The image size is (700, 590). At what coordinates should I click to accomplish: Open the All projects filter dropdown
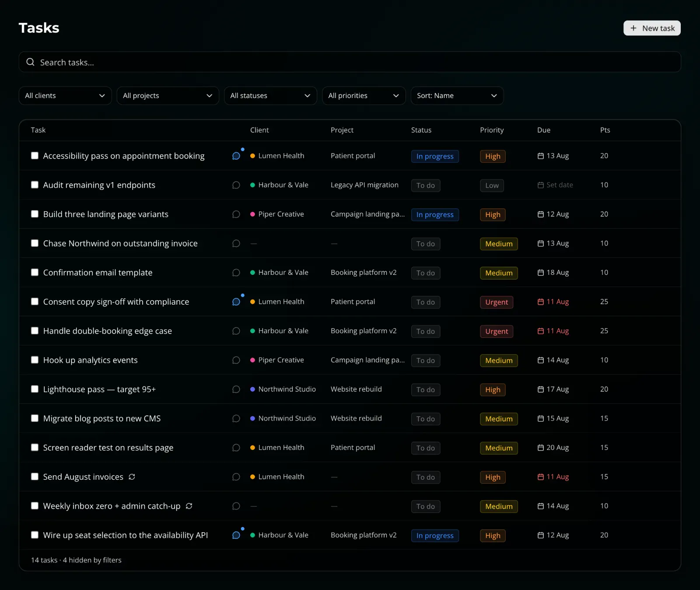168,95
